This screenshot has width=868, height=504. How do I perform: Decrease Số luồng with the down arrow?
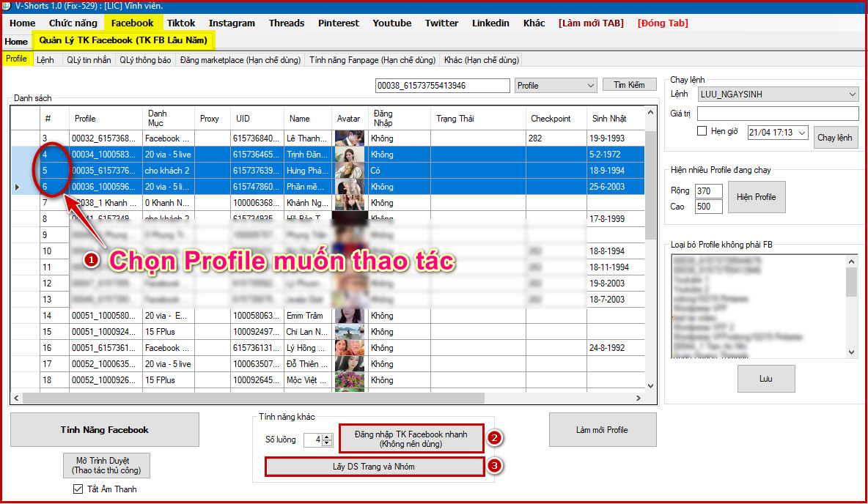(327, 442)
